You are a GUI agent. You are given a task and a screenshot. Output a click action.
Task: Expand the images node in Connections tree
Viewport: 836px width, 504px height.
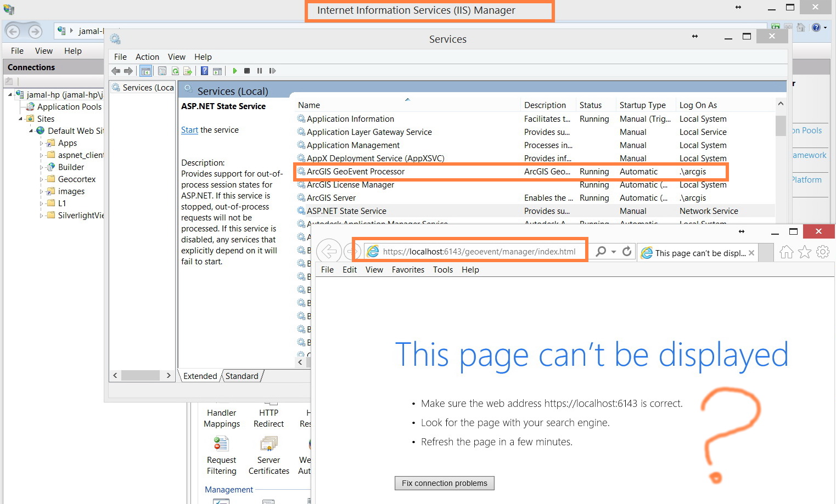(x=41, y=191)
